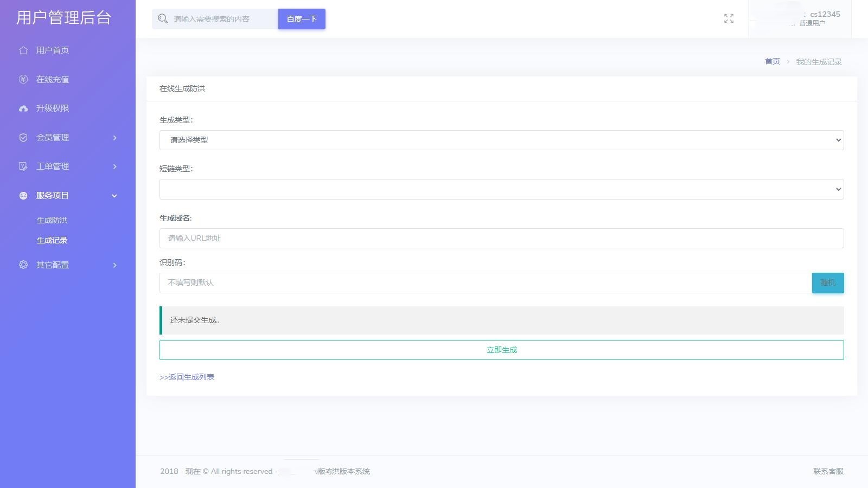Click the cloud upload icon beside 升级权限
This screenshot has width=868, height=488.
[23, 108]
